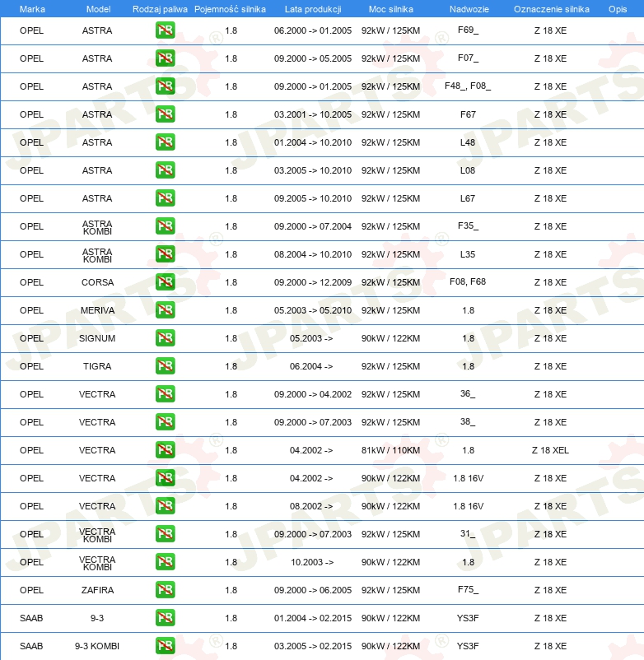This screenshot has height=660, width=644.
Task: Select the CORSA model cell
Action: pos(97,282)
